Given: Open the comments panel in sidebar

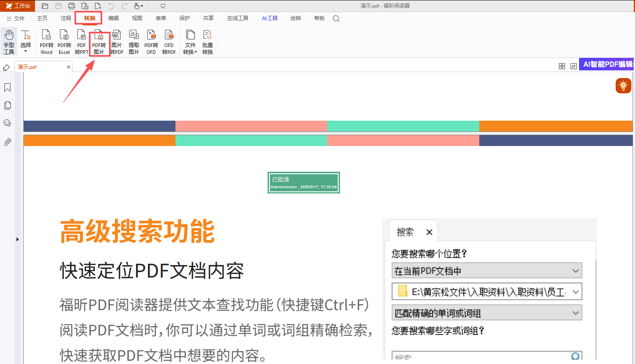Looking at the screenshot, I should [x=7, y=123].
